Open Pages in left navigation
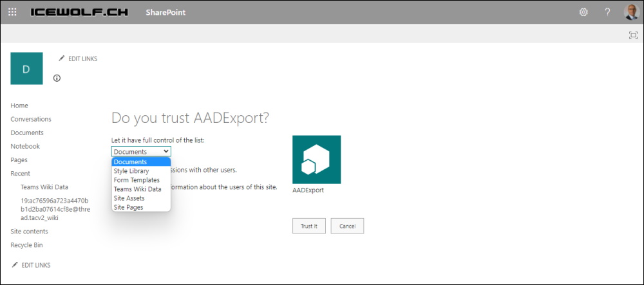644x285 pixels. [x=19, y=160]
